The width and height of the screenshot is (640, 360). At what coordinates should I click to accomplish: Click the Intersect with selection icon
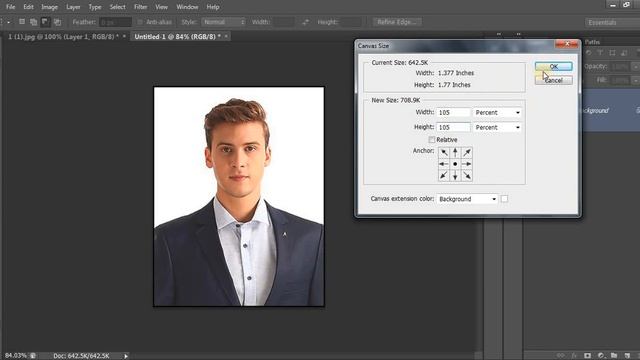click(57, 22)
